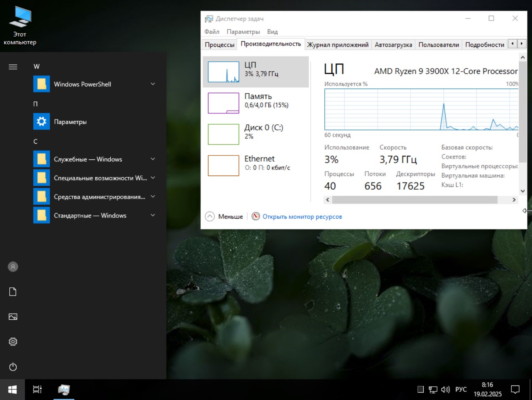Open the user account icon in Start

[13, 267]
